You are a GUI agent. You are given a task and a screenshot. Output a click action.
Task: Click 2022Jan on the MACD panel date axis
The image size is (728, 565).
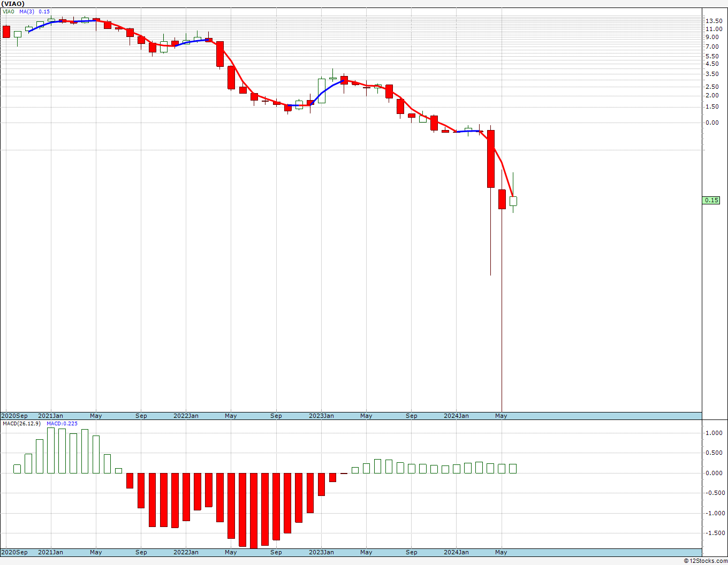(186, 552)
